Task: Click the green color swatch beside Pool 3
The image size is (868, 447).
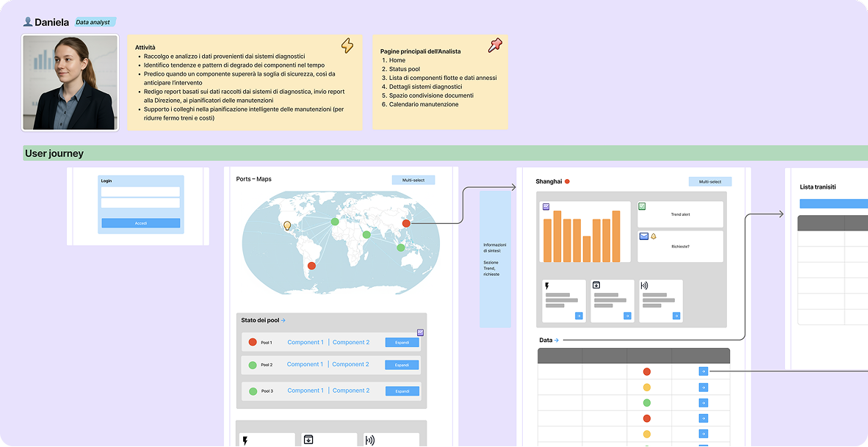Action: point(253,390)
